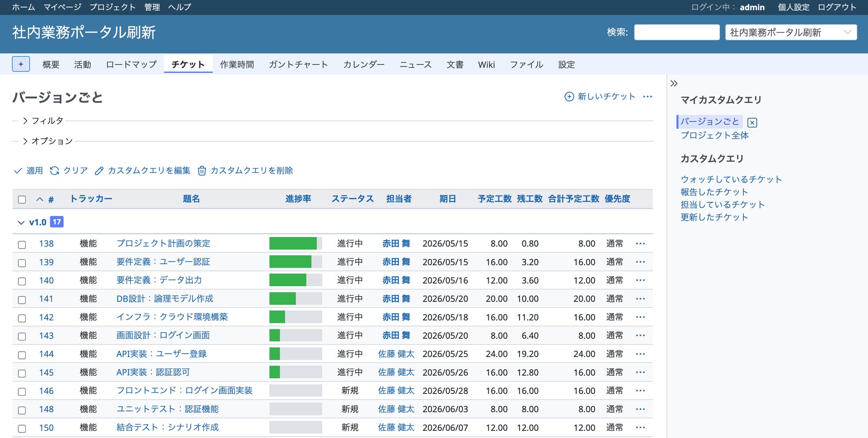The height and width of the screenshot is (438, 868).
Task: Open actions menu for ticket 145
Action: tap(641, 373)
